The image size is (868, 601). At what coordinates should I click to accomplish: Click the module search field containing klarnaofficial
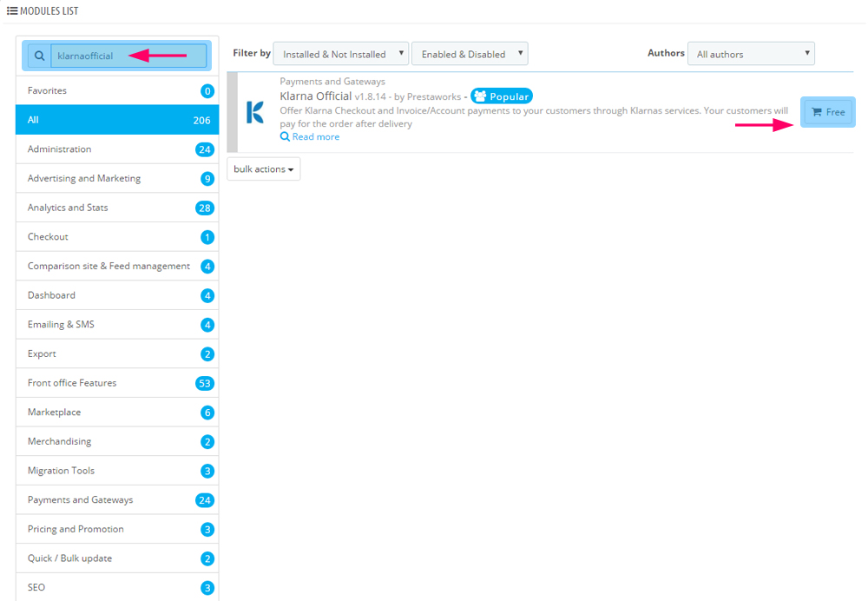click(128, 56)
